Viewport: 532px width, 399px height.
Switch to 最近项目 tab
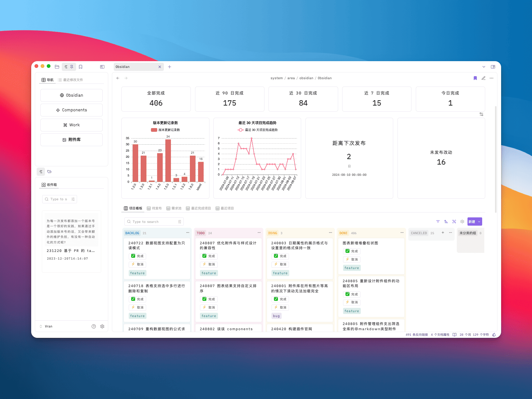224,208
